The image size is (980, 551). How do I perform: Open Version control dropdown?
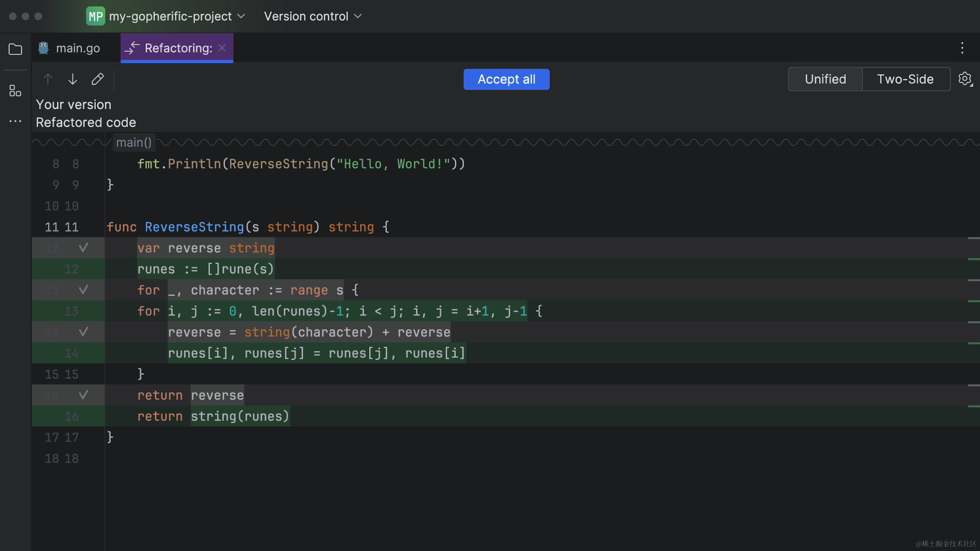click(312, 16)
